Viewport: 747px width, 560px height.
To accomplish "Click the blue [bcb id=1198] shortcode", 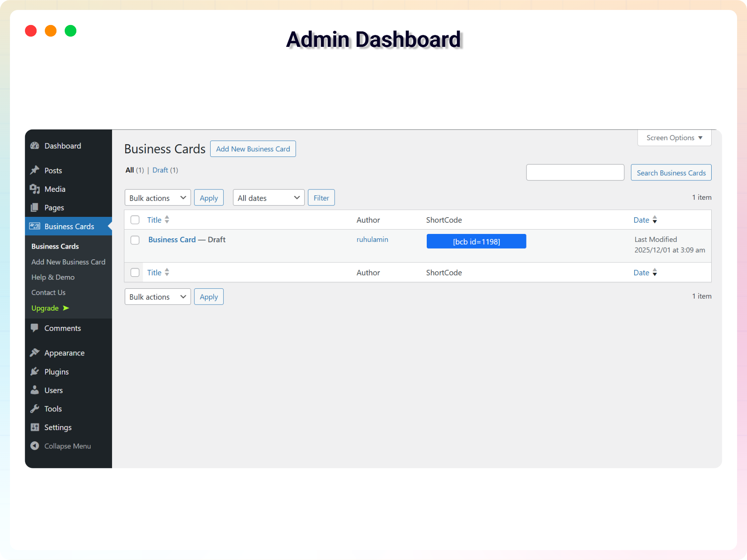I will tap(476, 241).
